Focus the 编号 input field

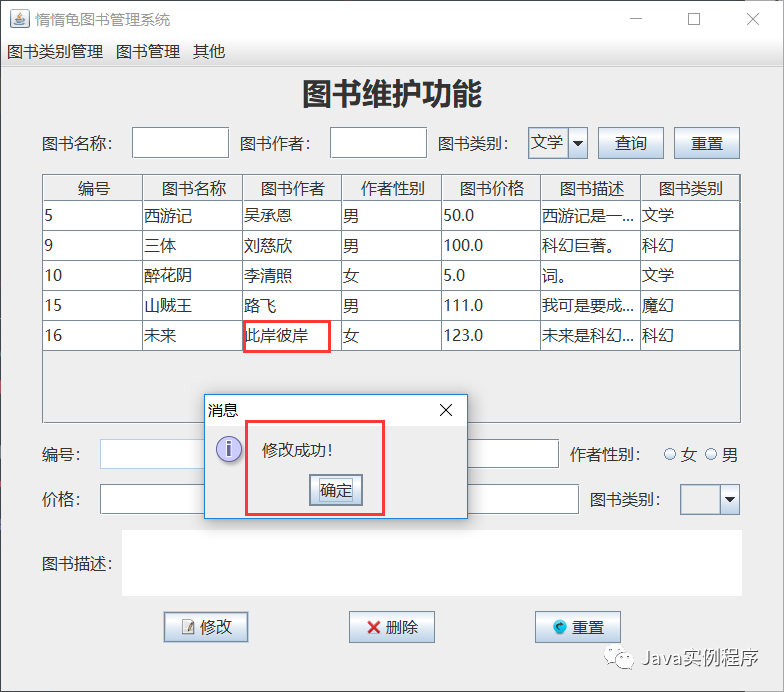tap(152, 454)
